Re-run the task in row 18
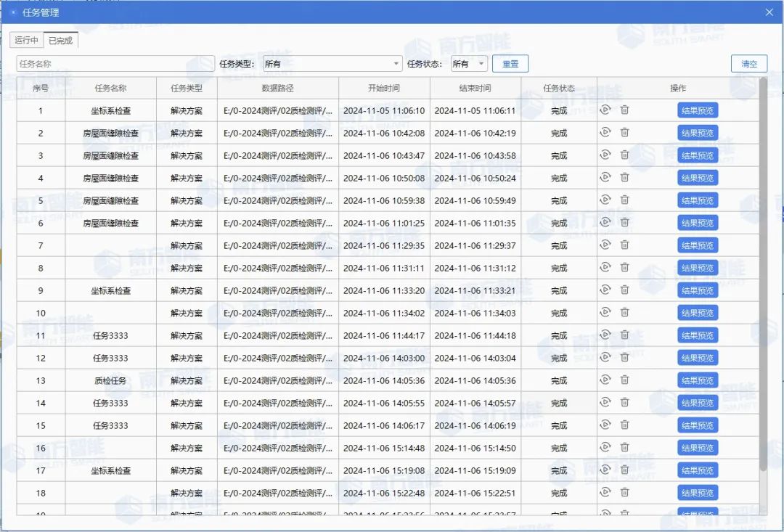This screenshot has width=784, height=532. pyautogui.click(x=605, y=493)
